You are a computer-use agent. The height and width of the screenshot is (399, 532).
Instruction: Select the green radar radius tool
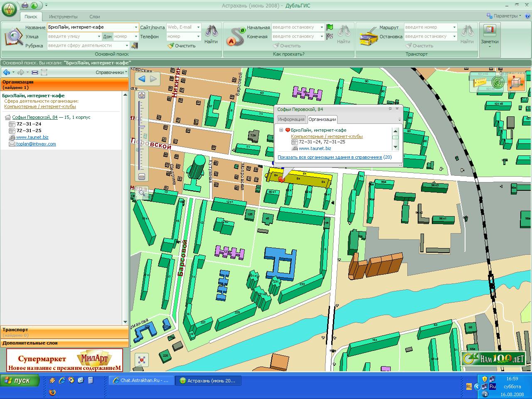[498, 82]
